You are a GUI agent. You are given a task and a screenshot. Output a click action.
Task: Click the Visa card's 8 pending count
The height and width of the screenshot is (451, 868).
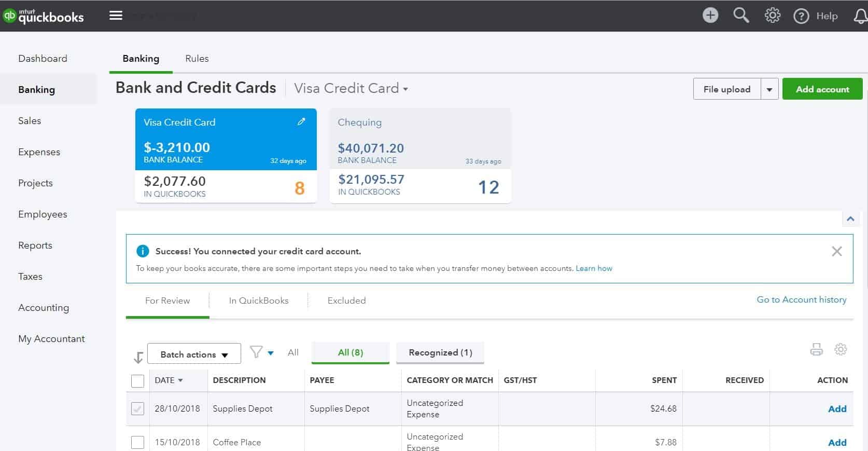(299, 188)
